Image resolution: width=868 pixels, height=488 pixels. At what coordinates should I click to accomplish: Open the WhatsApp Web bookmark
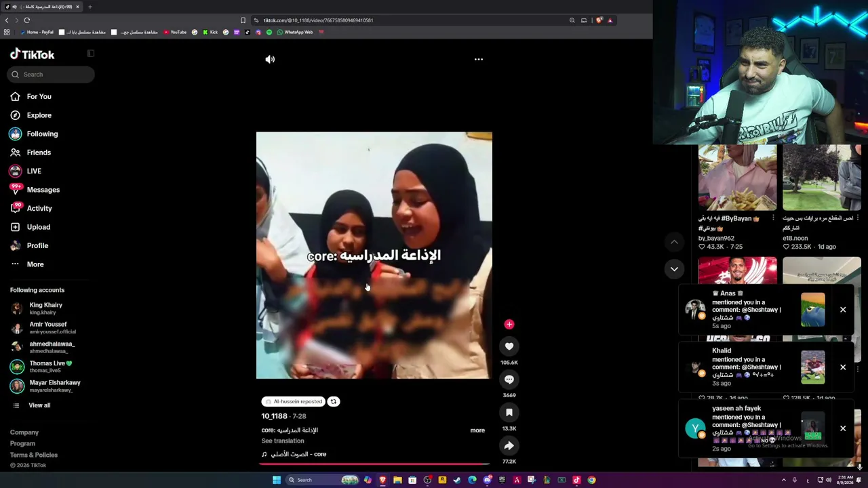point(295,33)
